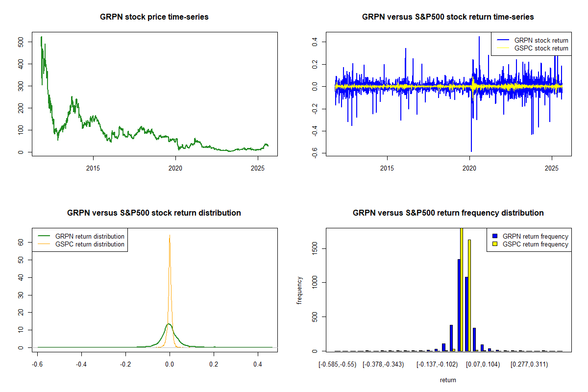Screen dimensions: 588x392
Task: Click the blue GRPN return frequency legend square
Action: 495,236
